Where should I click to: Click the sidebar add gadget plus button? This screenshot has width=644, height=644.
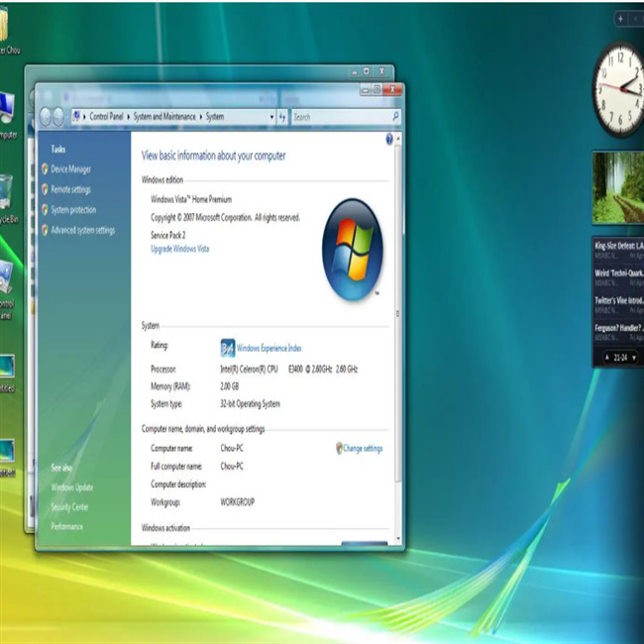(x=620, y=19)
